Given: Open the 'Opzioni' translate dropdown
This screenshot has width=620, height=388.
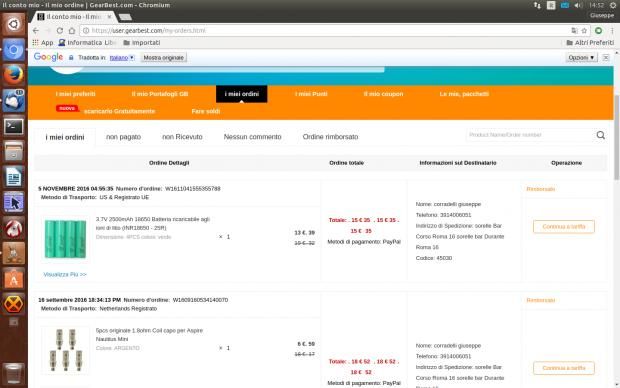Looking at the screenshot, I should click(x=581, y=57).
